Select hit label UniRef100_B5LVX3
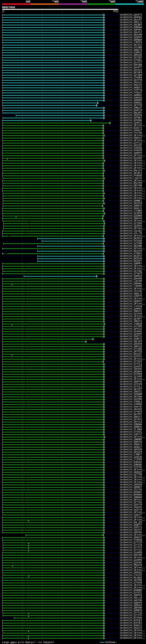The height and width of the screenshot is (644, 146). coord(131,170)
